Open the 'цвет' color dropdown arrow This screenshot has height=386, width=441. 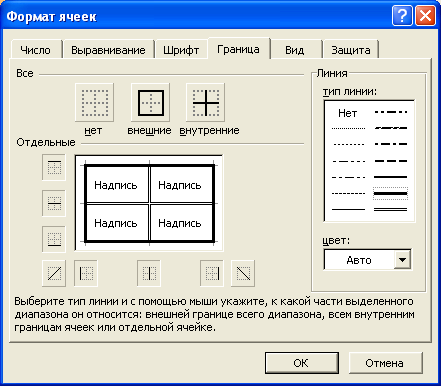click(402, 259)
